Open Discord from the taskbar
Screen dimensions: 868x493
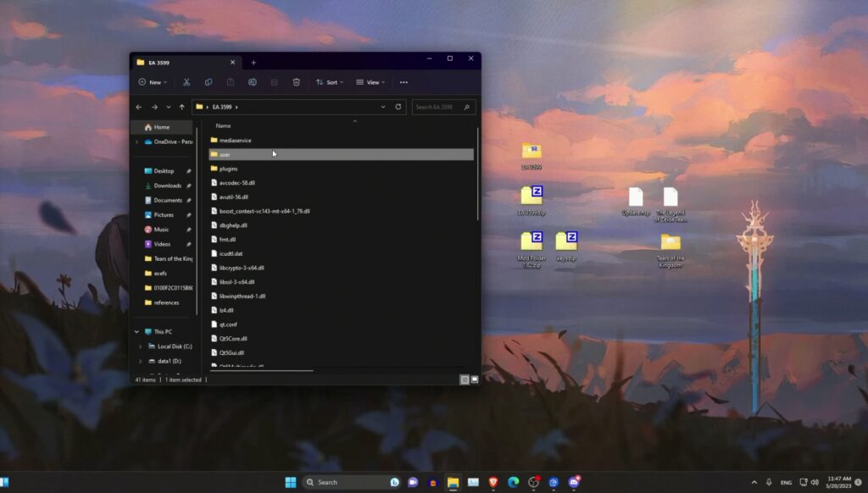(x=574, y=482)
